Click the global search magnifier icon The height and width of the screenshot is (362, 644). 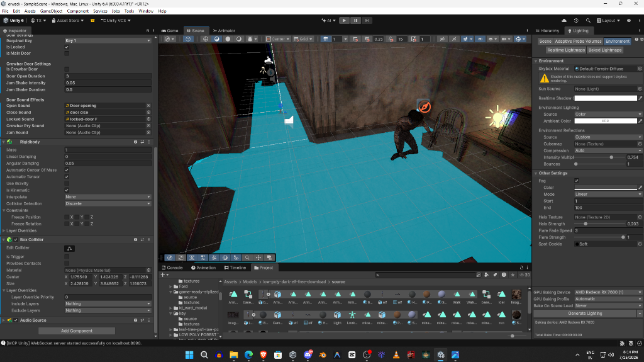(588, 20)
